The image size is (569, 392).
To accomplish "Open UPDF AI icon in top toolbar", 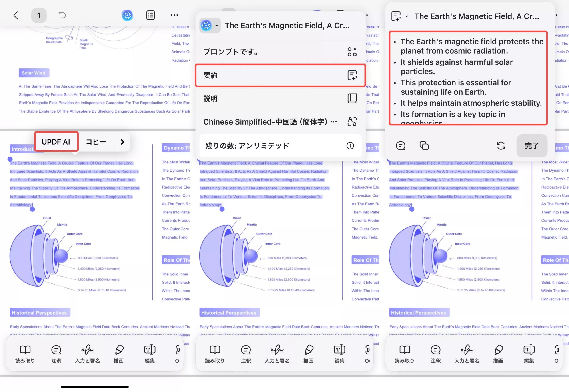I will point(127,16).
